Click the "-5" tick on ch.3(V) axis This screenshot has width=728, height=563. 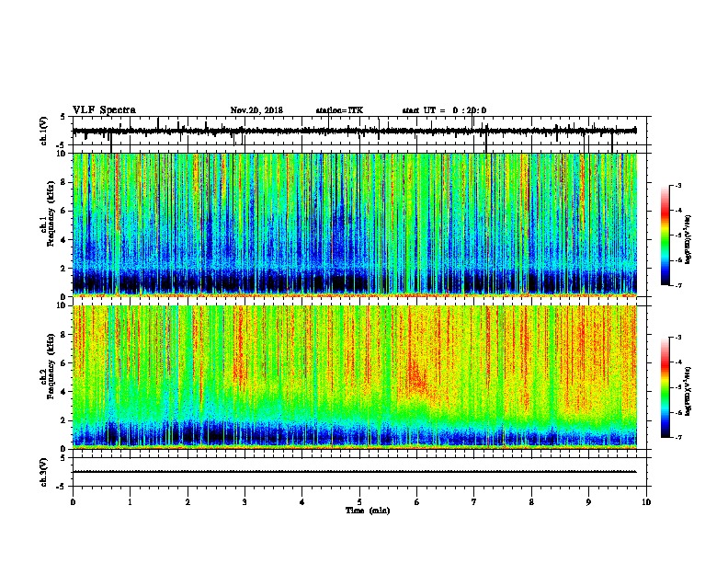click(62, 487)
